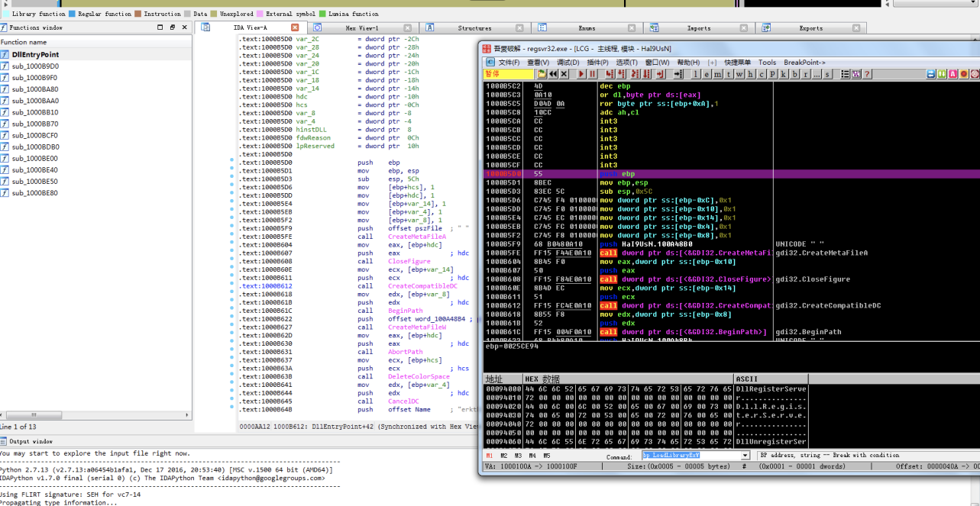980x506 pixels.
Task: Expand the Command history dropdown arrow
Action: point(746,456)
